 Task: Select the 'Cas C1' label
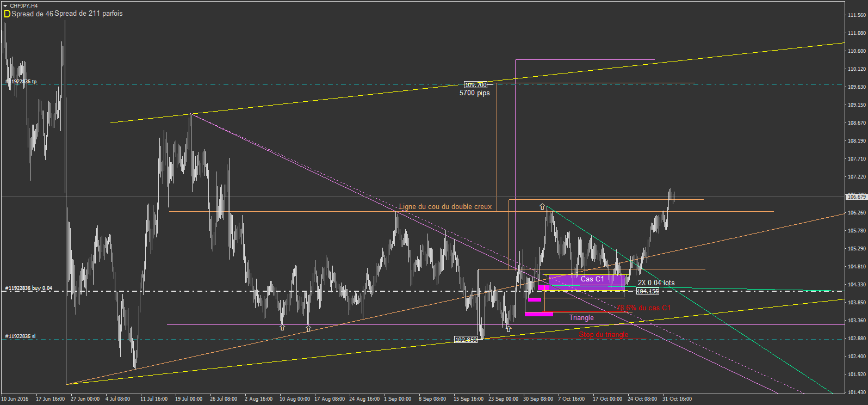[592, 279]
